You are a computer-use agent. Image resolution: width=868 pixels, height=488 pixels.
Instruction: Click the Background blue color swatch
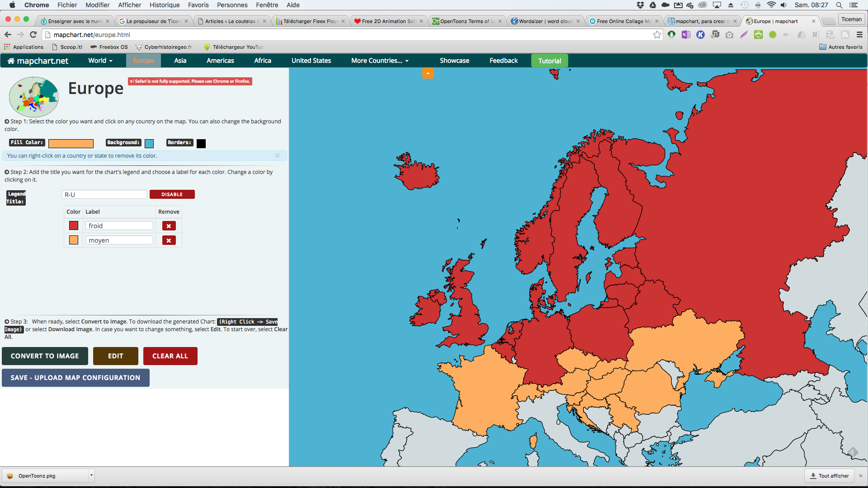(150, 143)
